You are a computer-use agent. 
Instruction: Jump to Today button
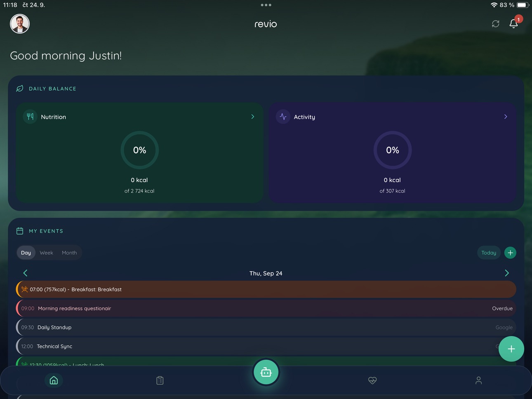(489, 253)
